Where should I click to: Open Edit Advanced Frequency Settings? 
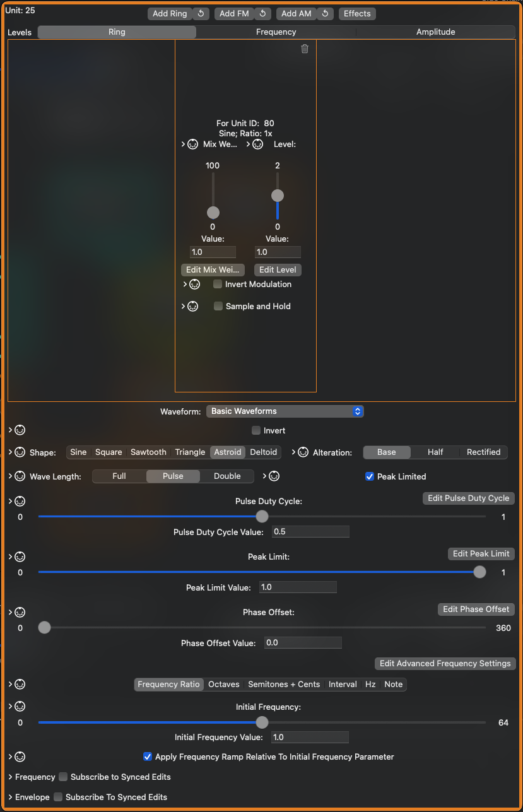click(x=445, y=664)
